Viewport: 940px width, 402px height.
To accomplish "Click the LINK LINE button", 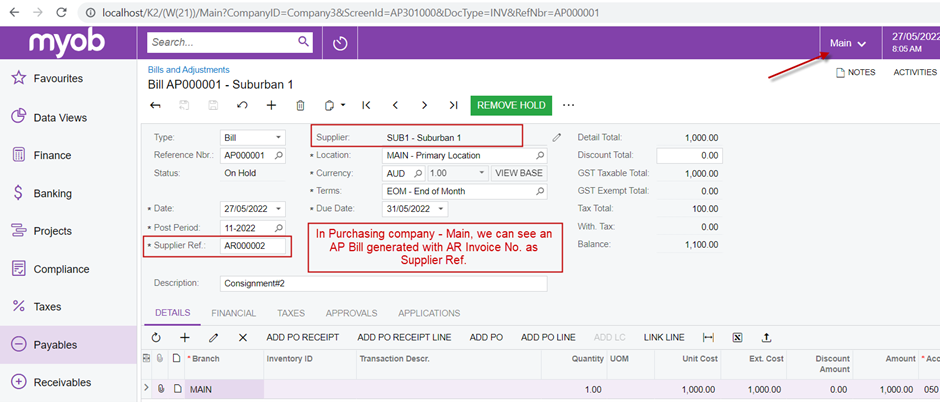I will [x=664, y=337].
